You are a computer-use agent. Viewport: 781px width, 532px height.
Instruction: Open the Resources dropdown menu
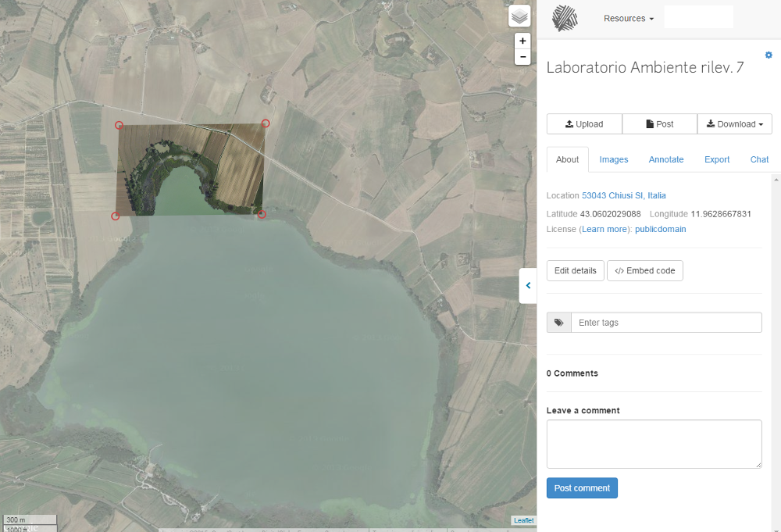point(628,19)
